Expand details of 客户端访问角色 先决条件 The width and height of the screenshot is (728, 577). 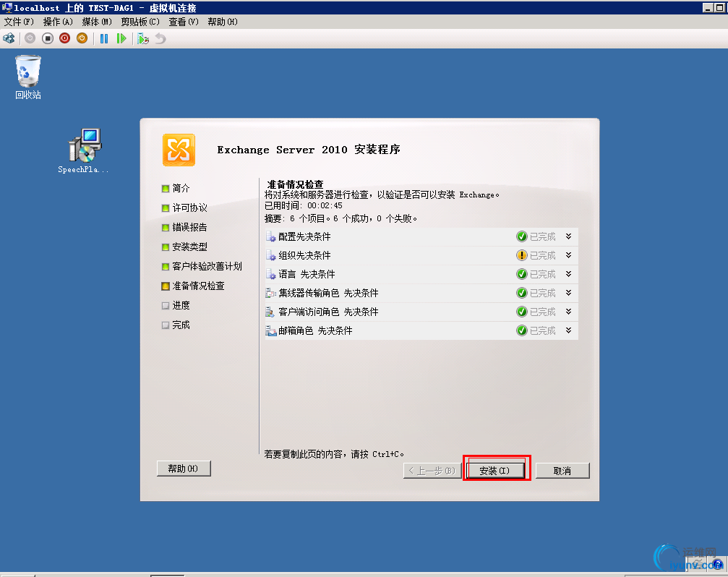(x=569, y=312)
